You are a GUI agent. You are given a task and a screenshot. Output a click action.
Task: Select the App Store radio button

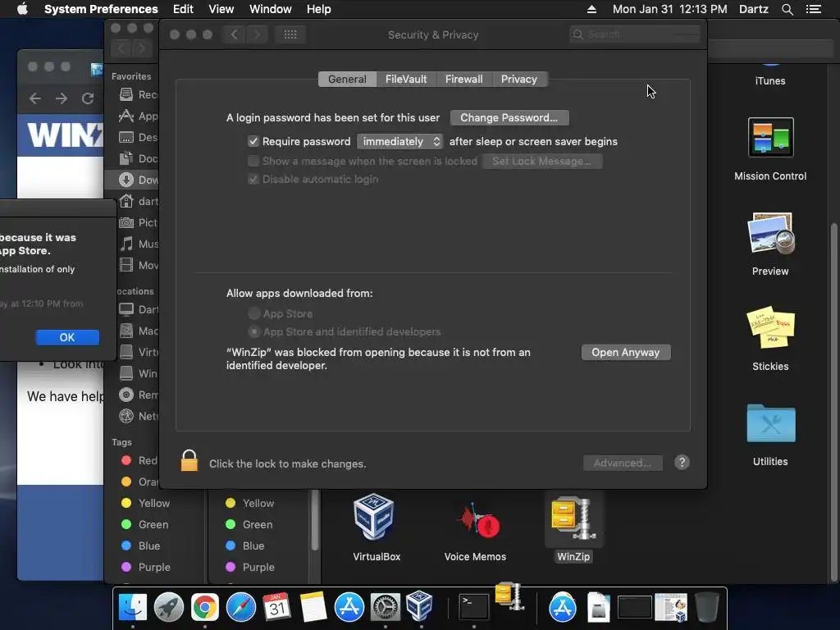pos(254,313)
